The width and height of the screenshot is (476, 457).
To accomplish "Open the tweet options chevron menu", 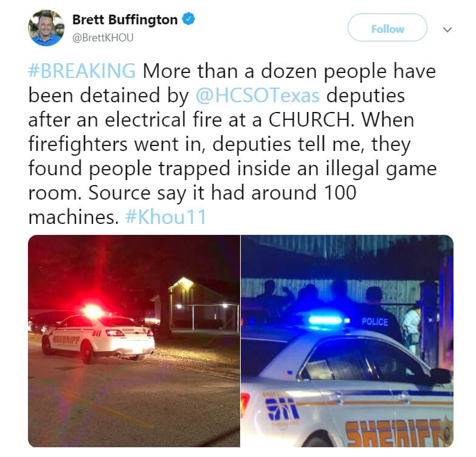I will 447,29.
